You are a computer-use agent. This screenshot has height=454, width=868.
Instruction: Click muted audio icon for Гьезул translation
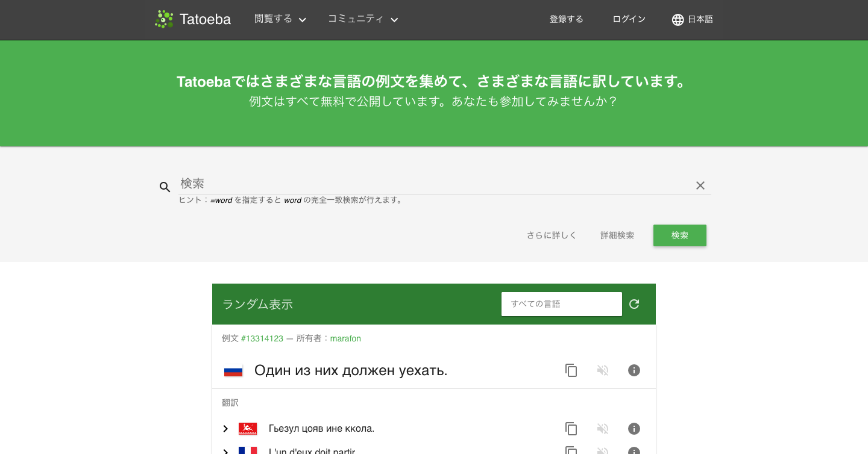[603, 429]
